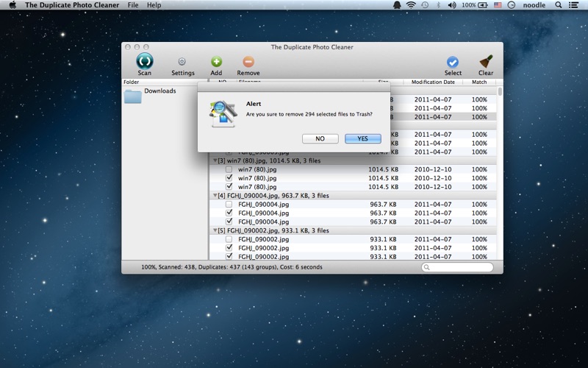Check the unchecked win7 (80).jpg file
Image resolution: width=588 pixels, height=368 pixels.
tap(229, 169)
